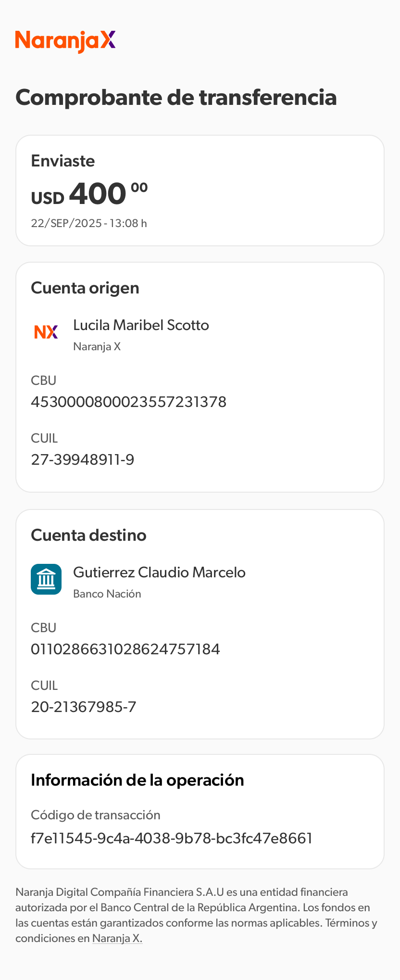Click the Enviaste label
Image resolution: width=400 pixels, height=980 pixels.
[63, 161]
